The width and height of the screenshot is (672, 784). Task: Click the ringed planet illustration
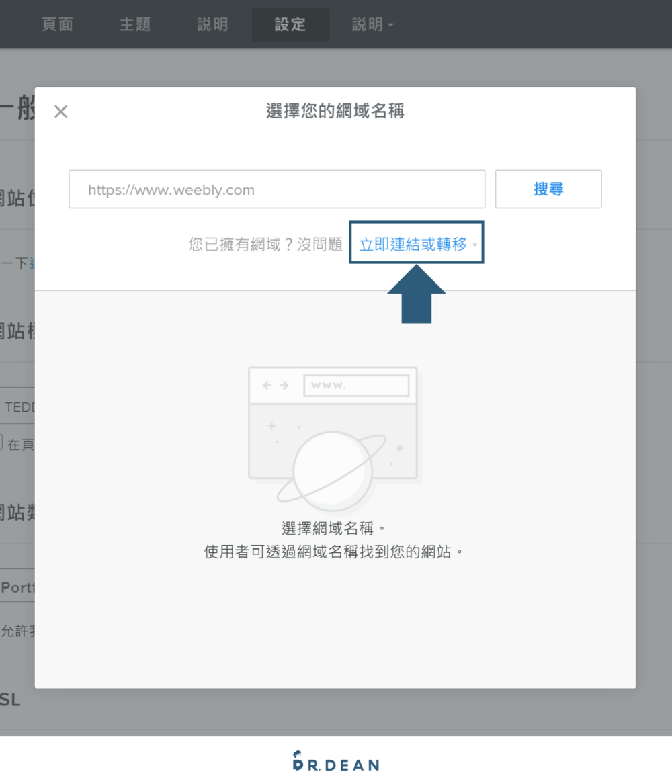click(334, 469)
